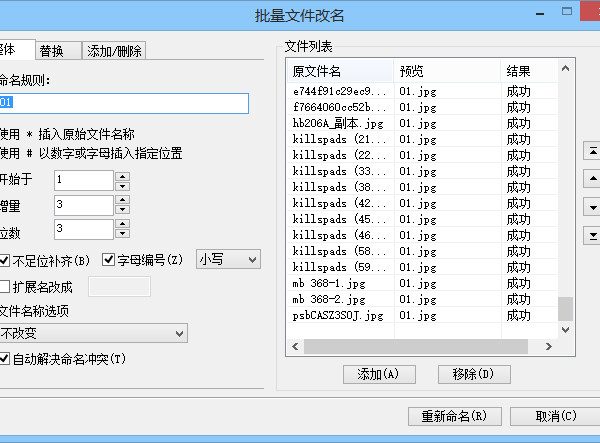Enable the 扩展名改成 checkbox
Screen dimensions: 600x443
click(x=5, y=287)
